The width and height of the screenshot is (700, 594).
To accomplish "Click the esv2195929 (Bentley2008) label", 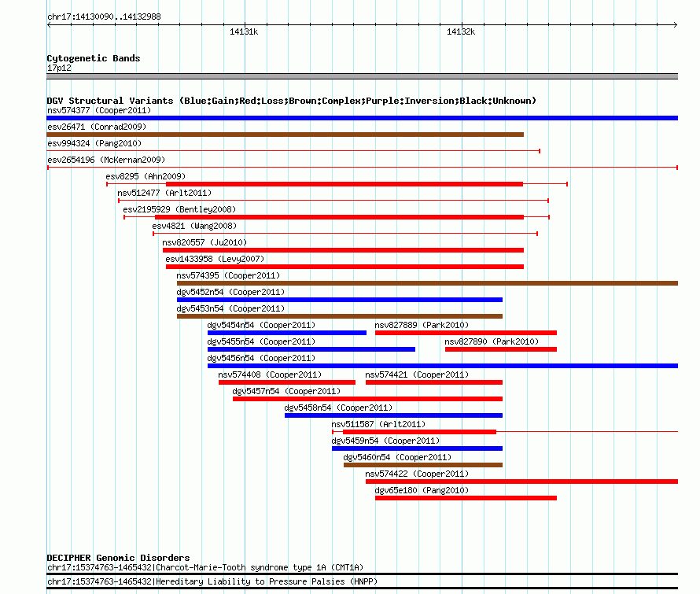I will (x=179, y=209).
